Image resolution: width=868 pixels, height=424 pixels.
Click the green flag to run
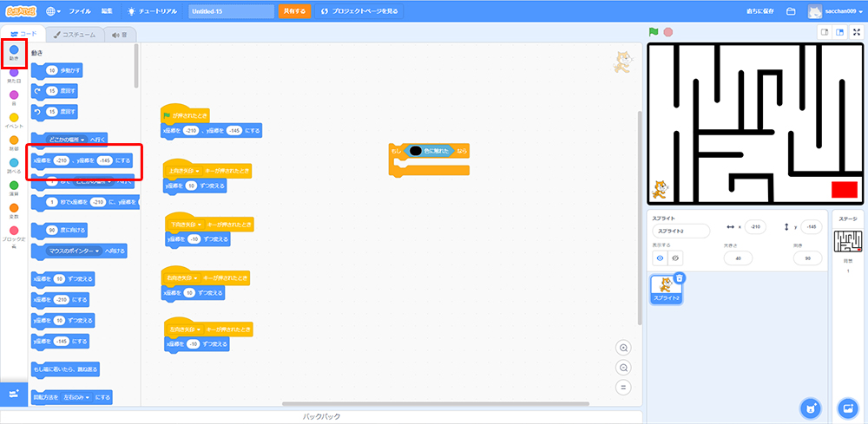click(654, 32)
